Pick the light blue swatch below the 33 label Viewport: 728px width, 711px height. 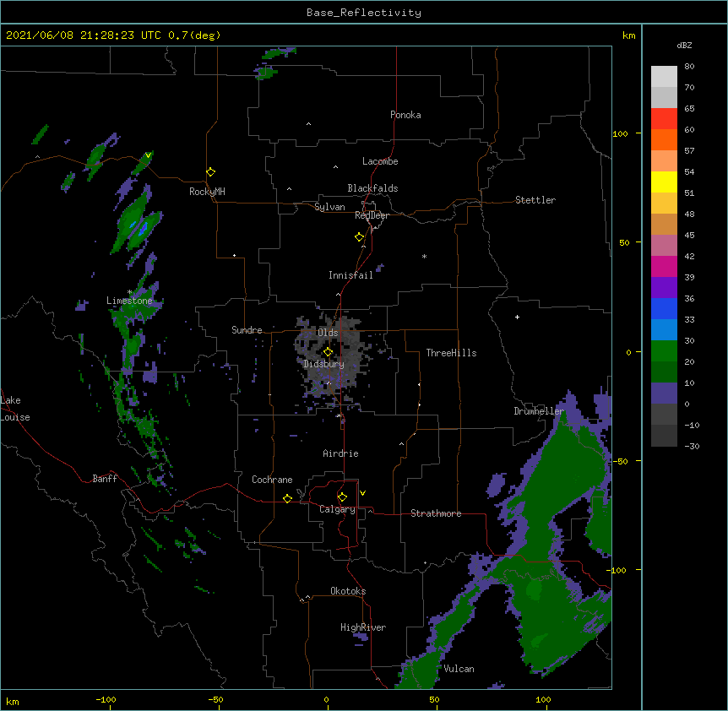tap(664, 329)
